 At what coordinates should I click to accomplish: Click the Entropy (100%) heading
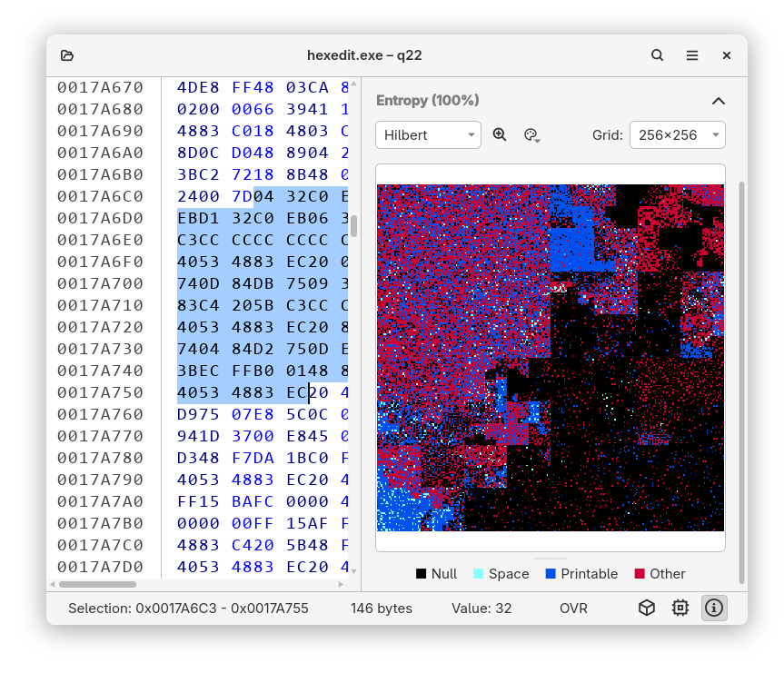point(428,101)
